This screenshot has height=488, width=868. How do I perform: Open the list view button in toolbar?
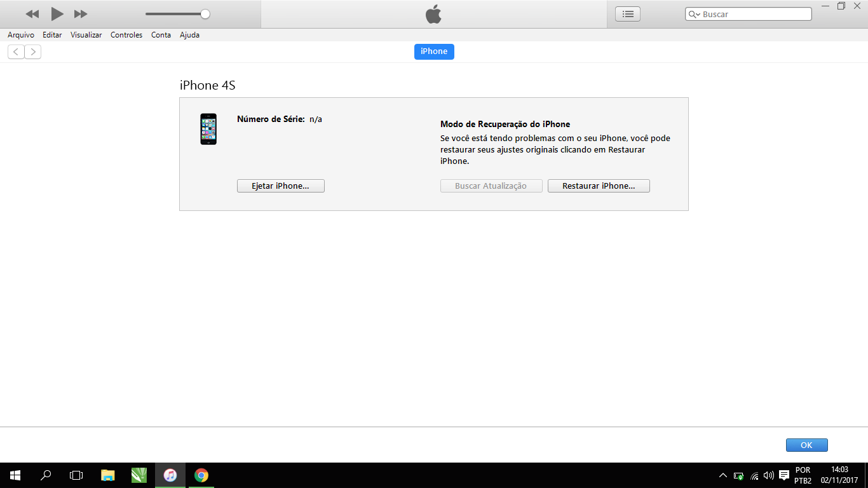point(628,14)
